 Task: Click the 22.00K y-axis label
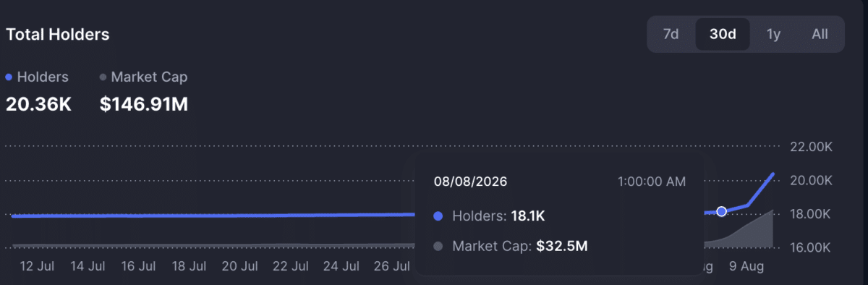click(811, 147)
